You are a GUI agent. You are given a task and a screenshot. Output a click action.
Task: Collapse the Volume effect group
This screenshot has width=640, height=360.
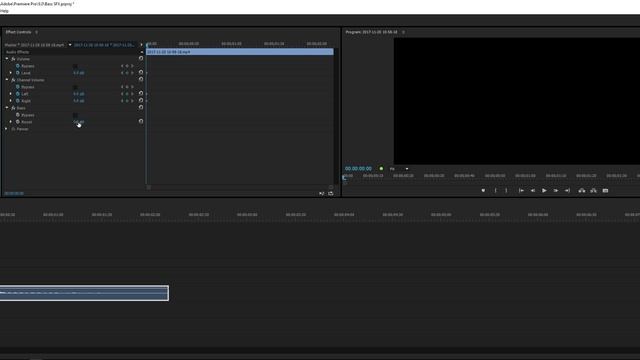click(x=7, y=59)
